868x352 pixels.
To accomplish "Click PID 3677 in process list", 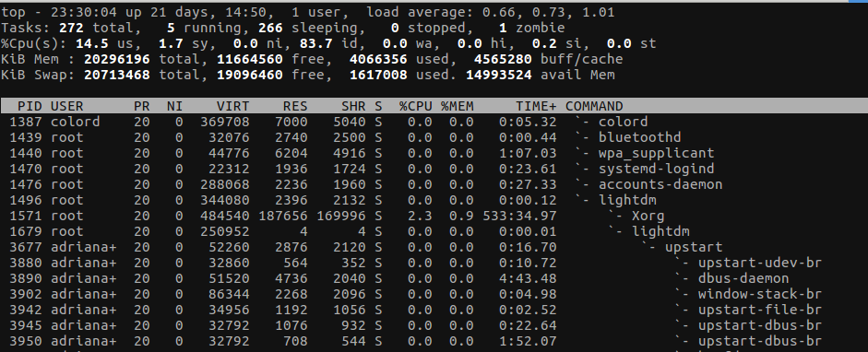I will (x=26, y=247).
